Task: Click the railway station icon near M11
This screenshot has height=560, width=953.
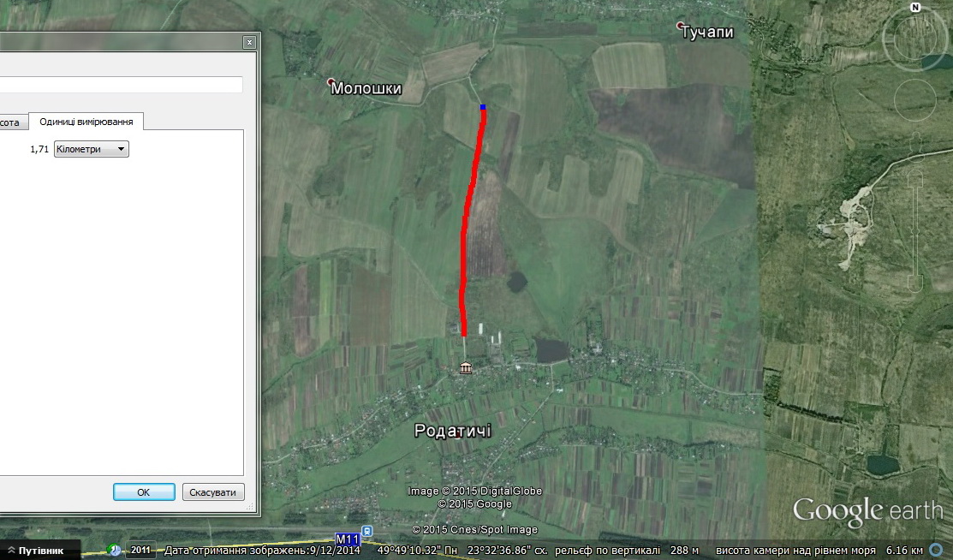Action: tap(367, 531)
